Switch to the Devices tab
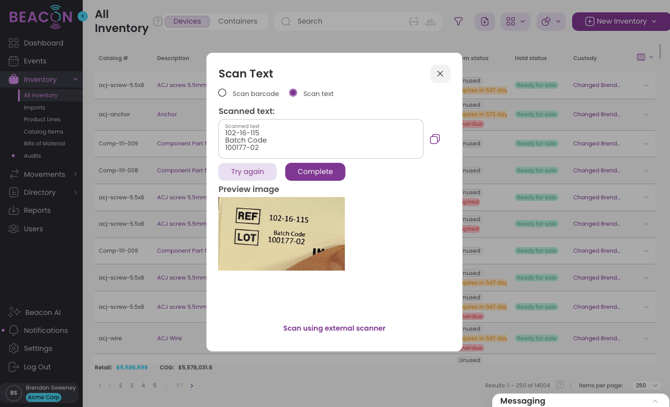 point(187,21)
